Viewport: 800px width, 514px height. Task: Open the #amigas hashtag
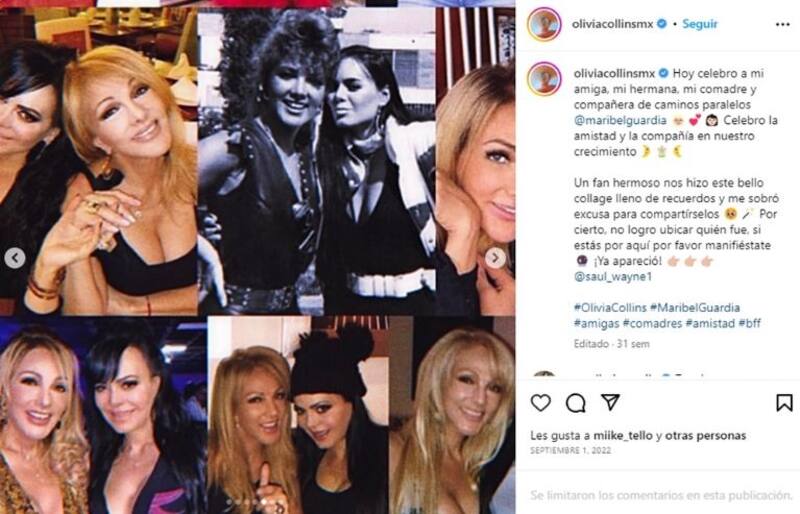[x=596, y=324]
